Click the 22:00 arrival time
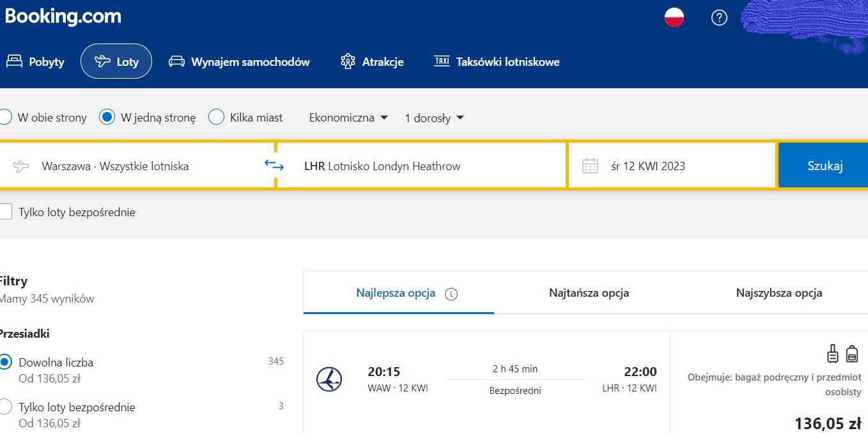Image resolution: width=868 pixels, height=433 pixels. pyautogui.click(x=640, y=372)
